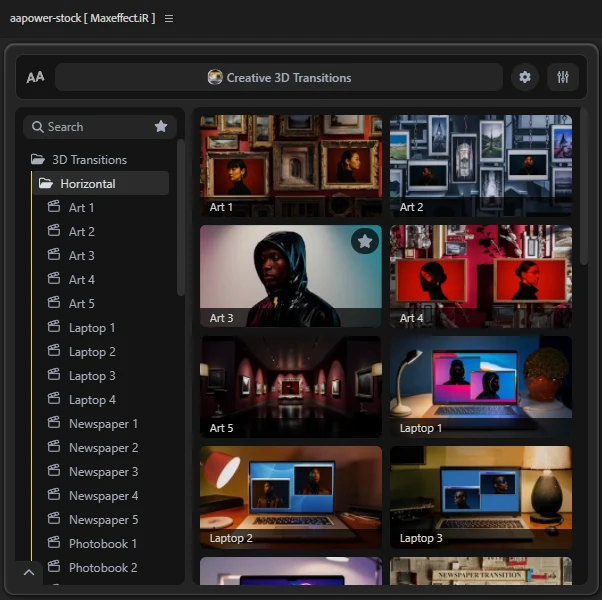This screenshot has width=602, height=600.
Task: Open the Creative 3D Transitions pack selector
Action: tap(279, 77)
